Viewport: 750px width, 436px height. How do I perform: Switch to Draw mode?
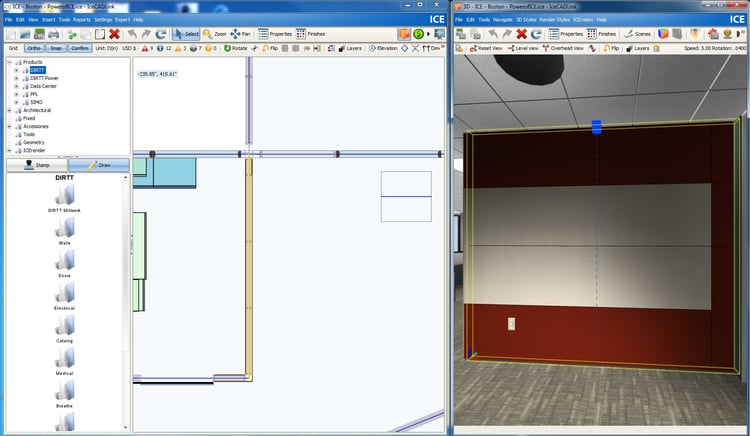click(x=99, y=165)
